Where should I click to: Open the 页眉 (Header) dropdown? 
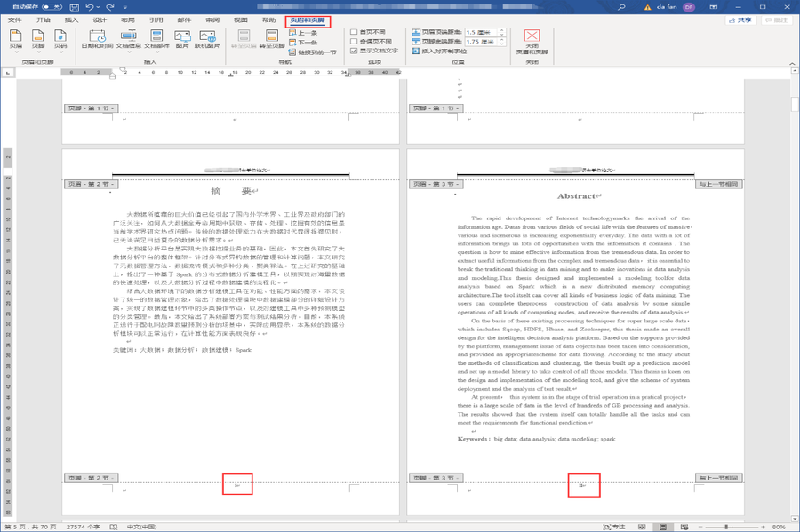click(x=15, y=40)
